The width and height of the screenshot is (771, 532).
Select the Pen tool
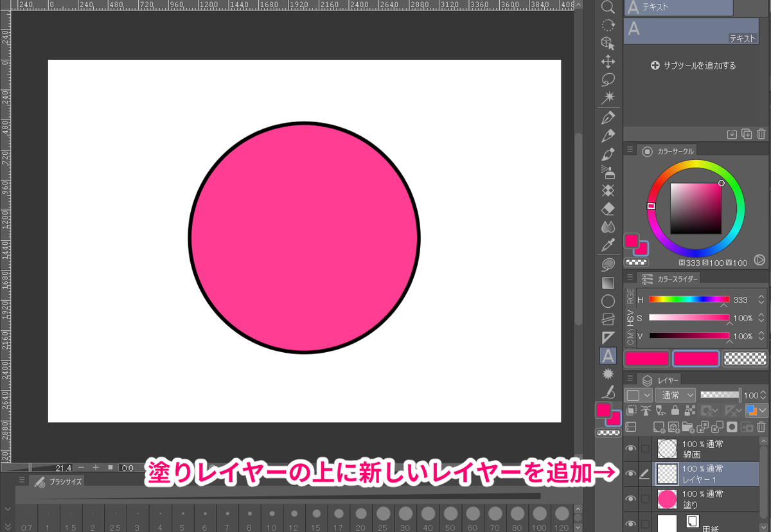(608, 116)
